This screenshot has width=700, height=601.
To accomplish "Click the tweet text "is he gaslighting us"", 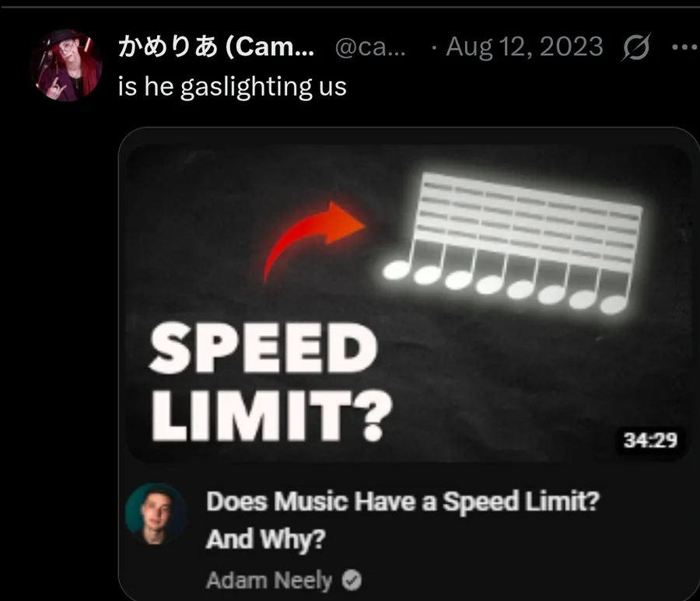I will click(x=232, y=86).
